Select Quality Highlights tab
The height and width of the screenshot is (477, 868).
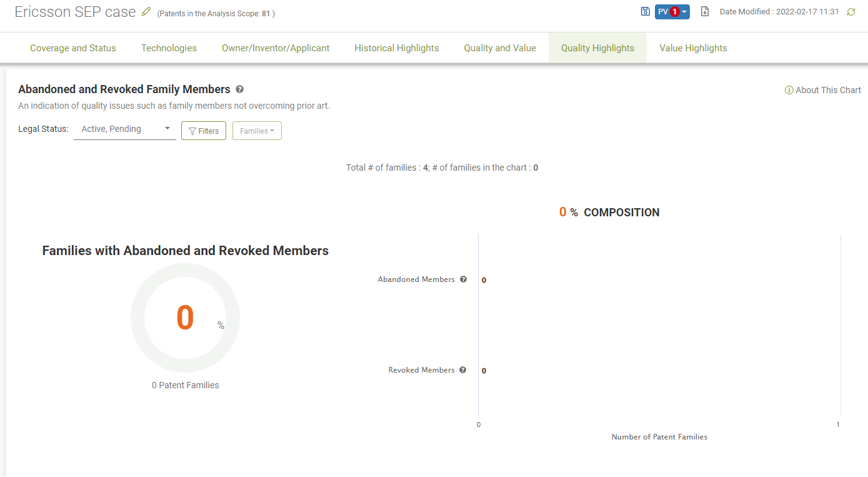coord(597,48)
